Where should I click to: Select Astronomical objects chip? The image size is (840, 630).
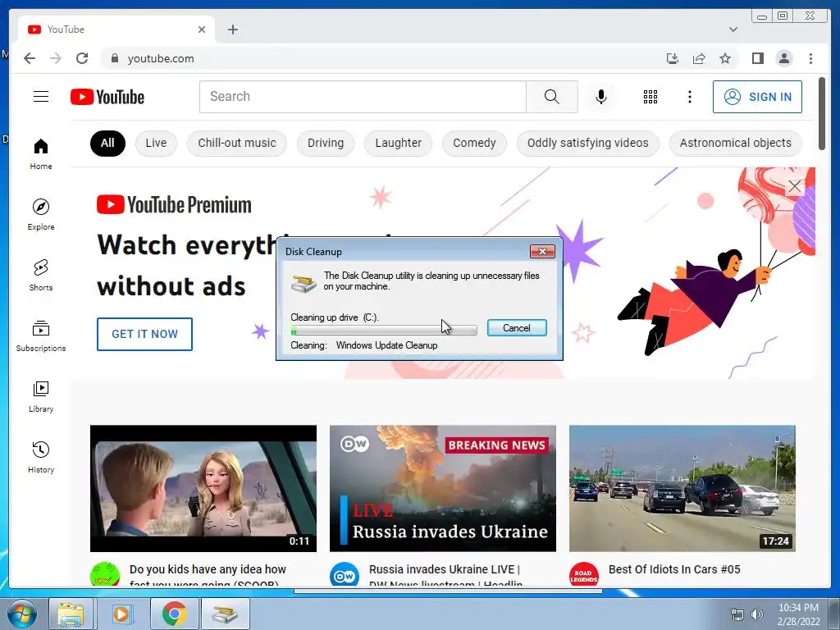tap(736, 143)
